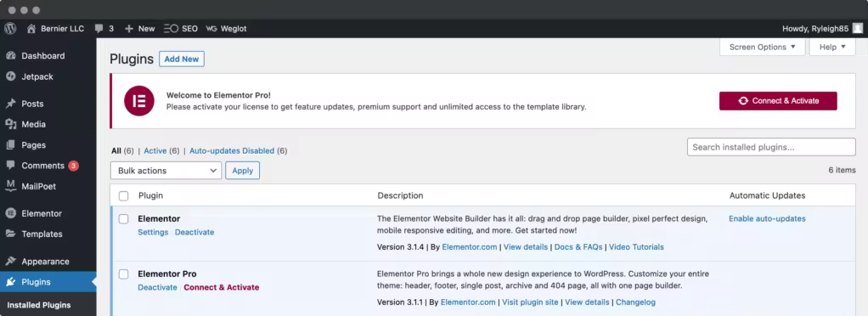Click the Media icon in sidebar
The height and width of the screenshot is (316, 868).
pos(10,125)
